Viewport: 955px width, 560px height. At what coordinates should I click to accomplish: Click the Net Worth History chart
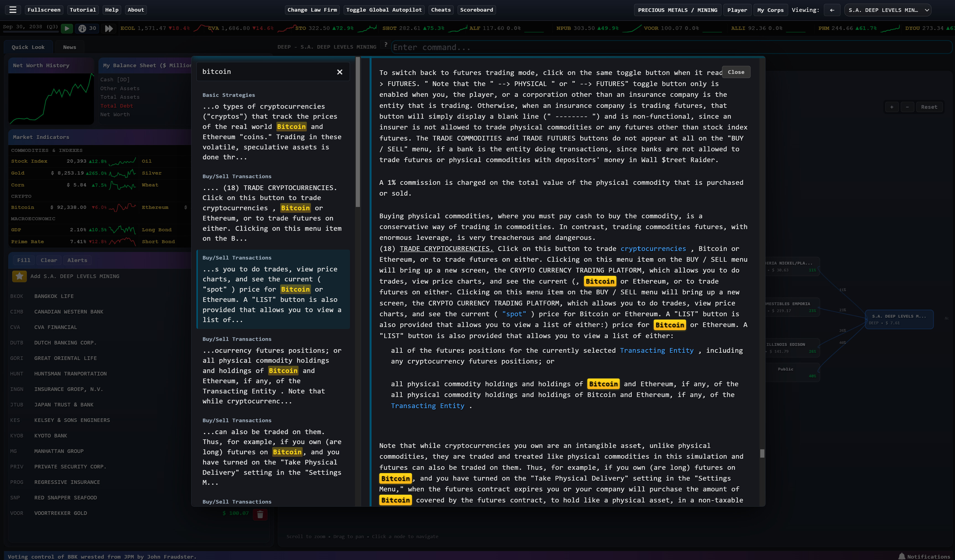click(51, 98)
